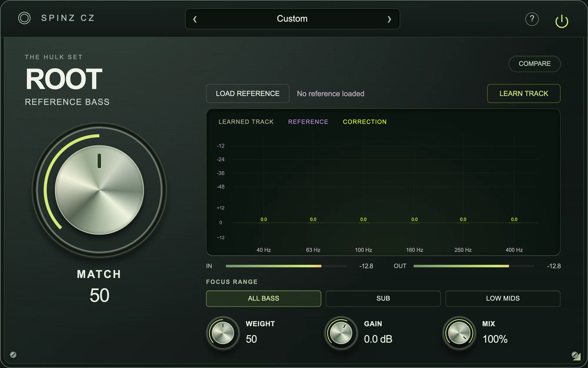Click the WEIGHT knob
Image resolution: width=588 pixels, height=368 pixels.
click(x=223, y=333)
